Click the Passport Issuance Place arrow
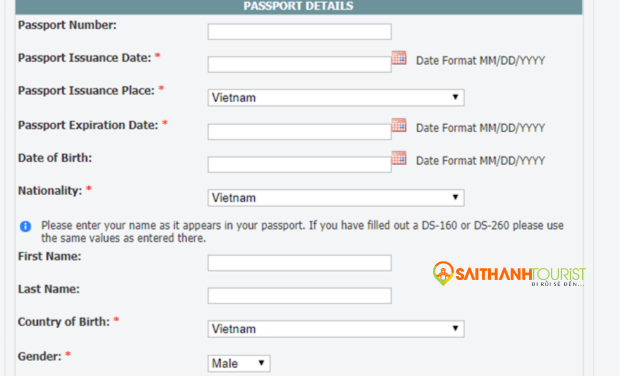The width and height of the screenshot is (624, 376). coord(455,97)
